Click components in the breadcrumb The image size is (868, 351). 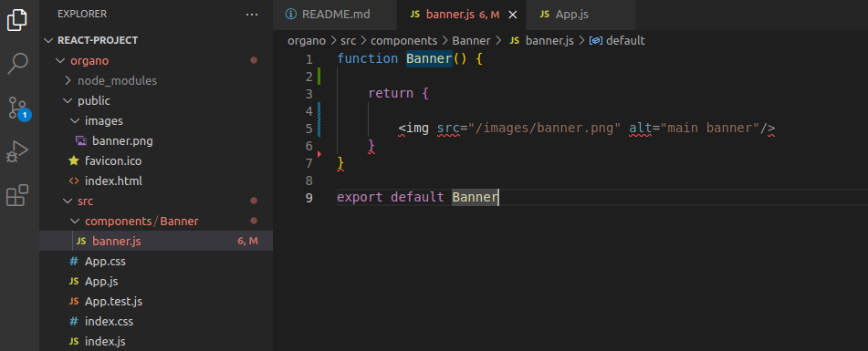[403, 40]
